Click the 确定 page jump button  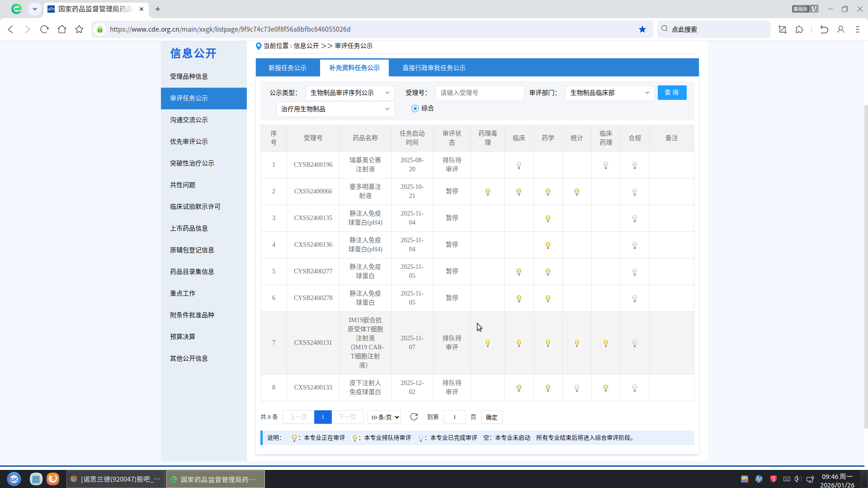tap(491, 417)
